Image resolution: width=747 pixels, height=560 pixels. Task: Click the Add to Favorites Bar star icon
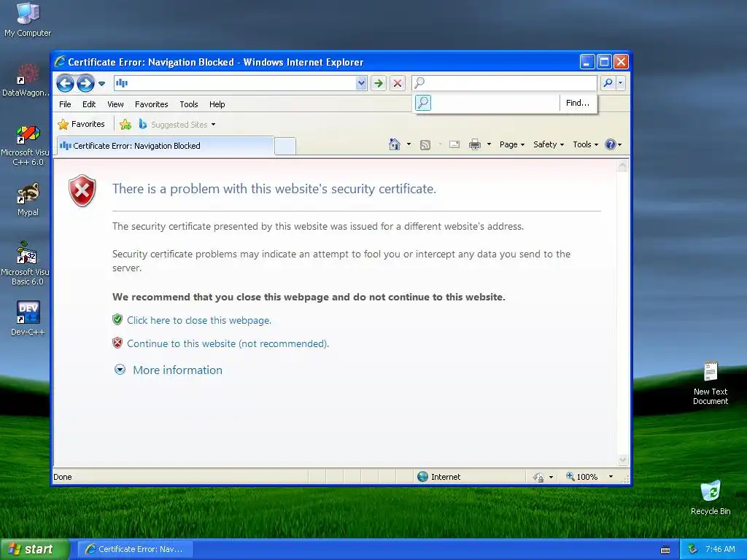[125, 125]
